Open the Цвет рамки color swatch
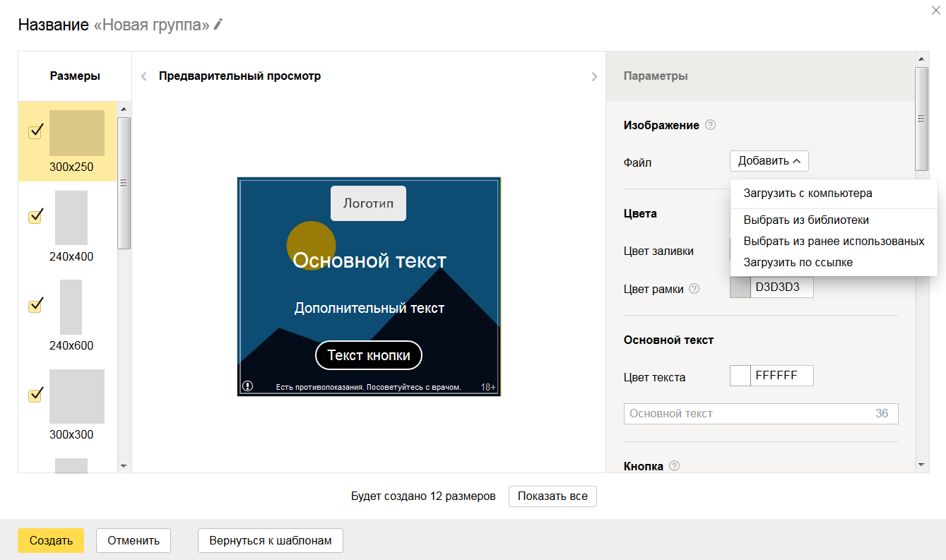 pyautogui.click(x=740, y=287)
